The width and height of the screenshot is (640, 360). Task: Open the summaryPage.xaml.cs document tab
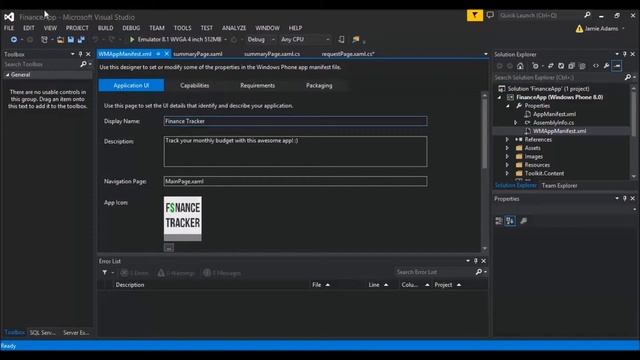[x=272, y=53]
